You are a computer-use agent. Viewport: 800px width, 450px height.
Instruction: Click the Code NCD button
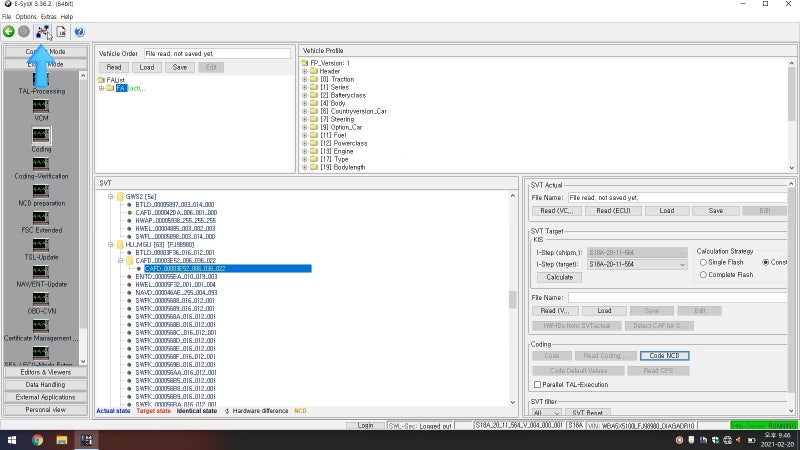click(x=664, y=356)
